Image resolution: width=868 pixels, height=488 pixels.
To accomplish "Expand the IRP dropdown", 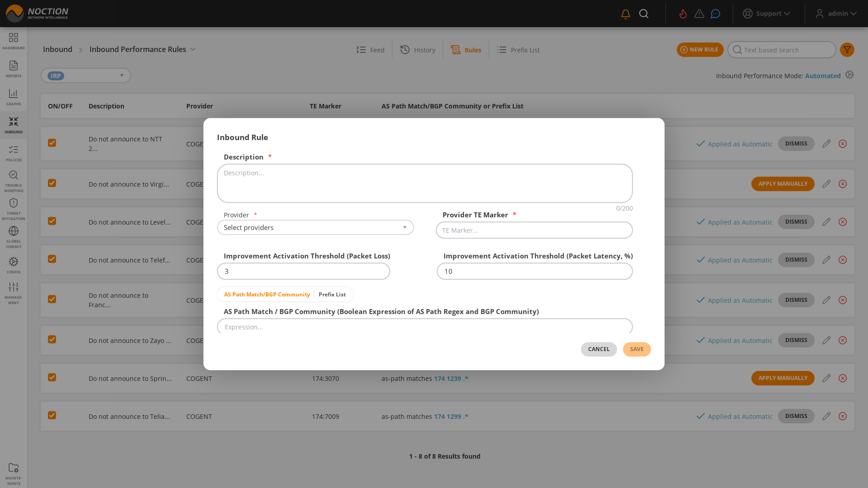I will tap(121, 75).
